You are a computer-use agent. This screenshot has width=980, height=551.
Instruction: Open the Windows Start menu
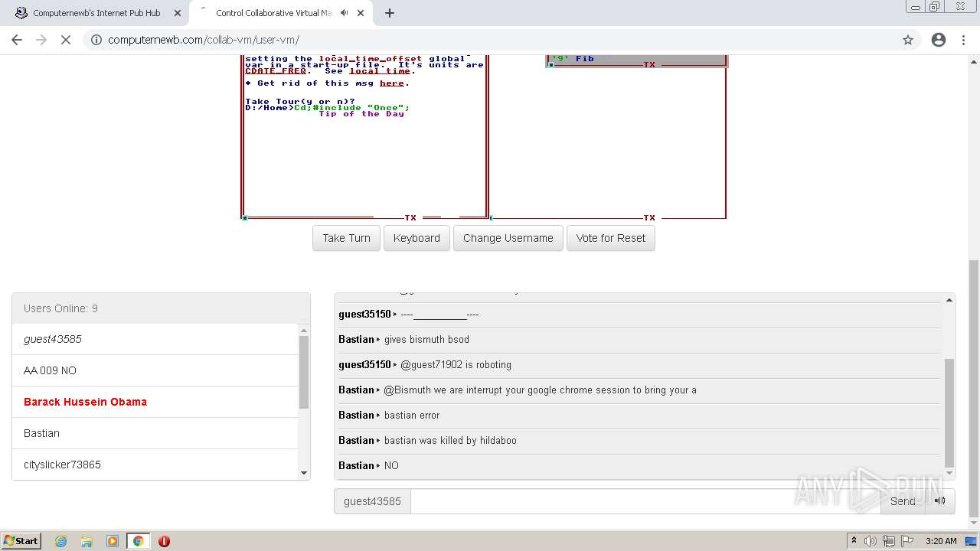pos(21,540)
